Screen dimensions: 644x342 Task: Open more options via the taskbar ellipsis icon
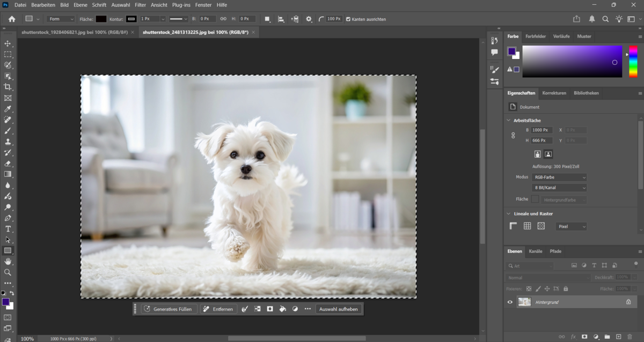pos(308,309)
